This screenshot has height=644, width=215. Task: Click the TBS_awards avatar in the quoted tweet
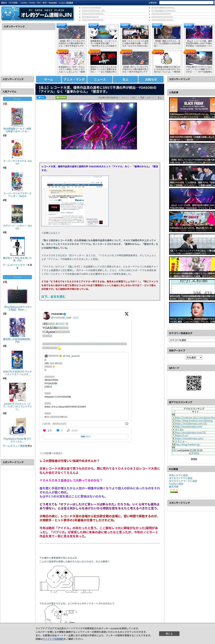[46, 356]
